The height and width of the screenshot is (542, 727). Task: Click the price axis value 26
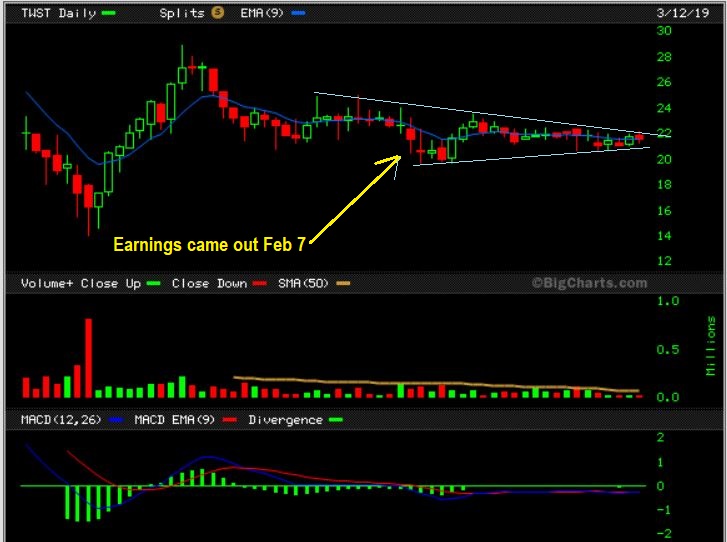pos(664,82)
